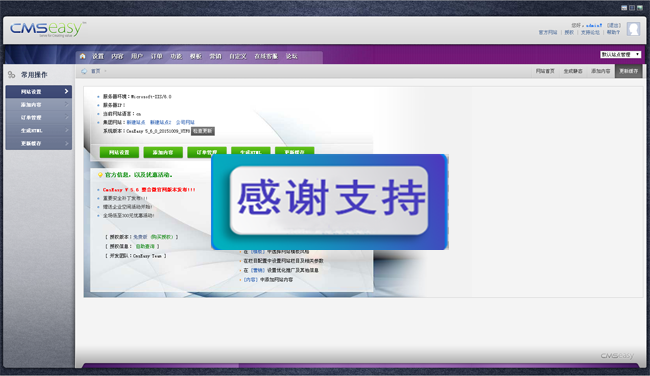
Task: Click the dark 更新缓存 toolbar button
Action: click(x=628, y=71)
